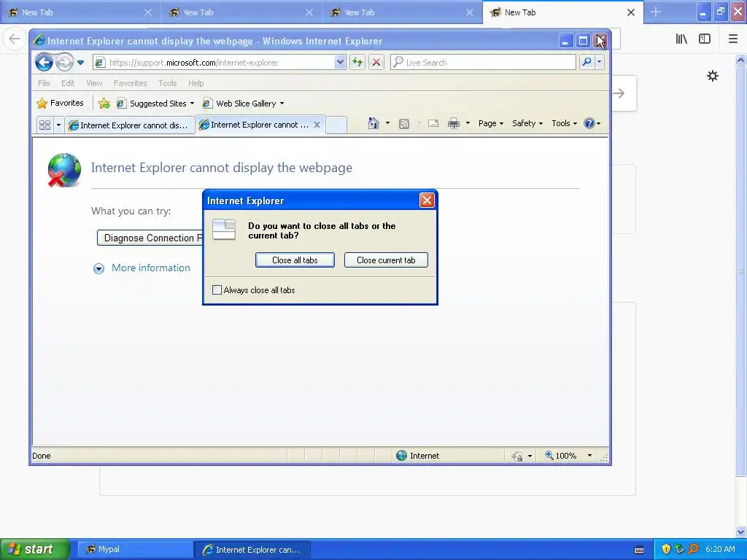The width and height of the screenshot is (747, 560).
Task: Close the Internet Explorer dialog with red X
Action: point(427,201)
